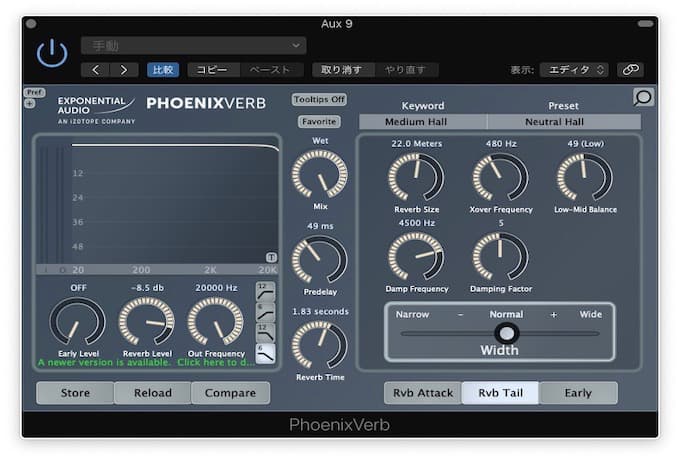Click the 20000 Hz value
The width and height of the screenshot is (680, 460).
216,288
